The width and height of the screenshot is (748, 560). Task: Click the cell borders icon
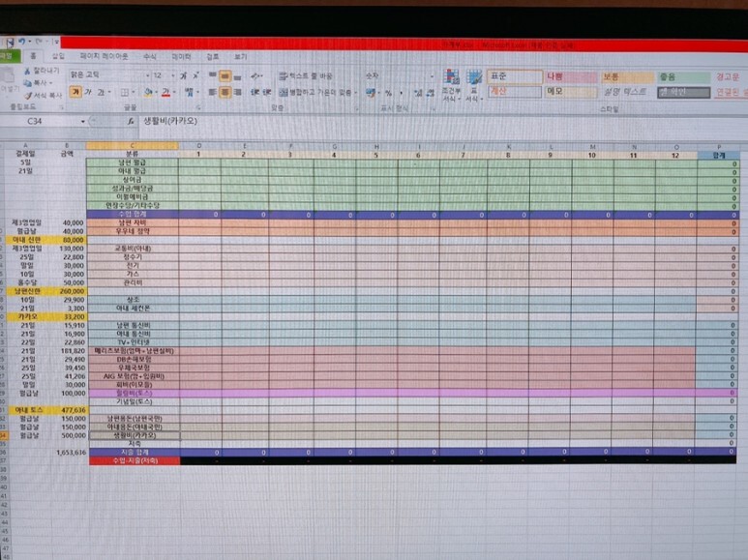point(124,92)
